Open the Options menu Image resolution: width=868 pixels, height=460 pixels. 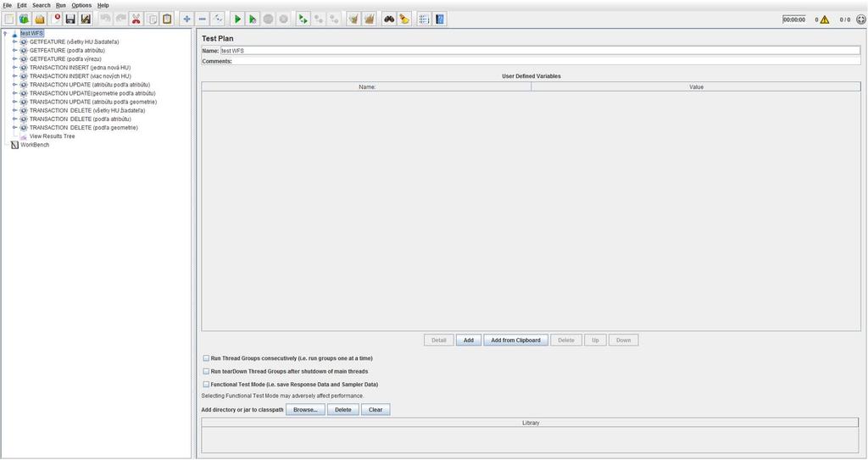81,6
